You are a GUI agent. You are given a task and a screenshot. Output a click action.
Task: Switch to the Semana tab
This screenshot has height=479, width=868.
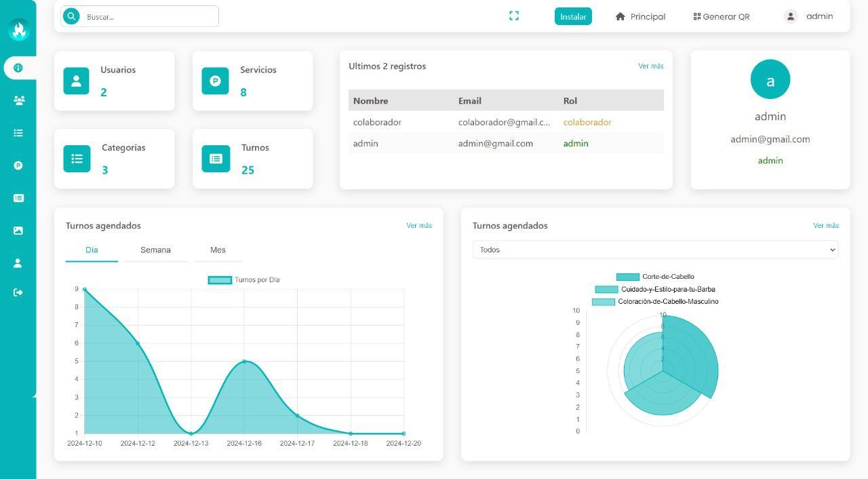[155, 250]
